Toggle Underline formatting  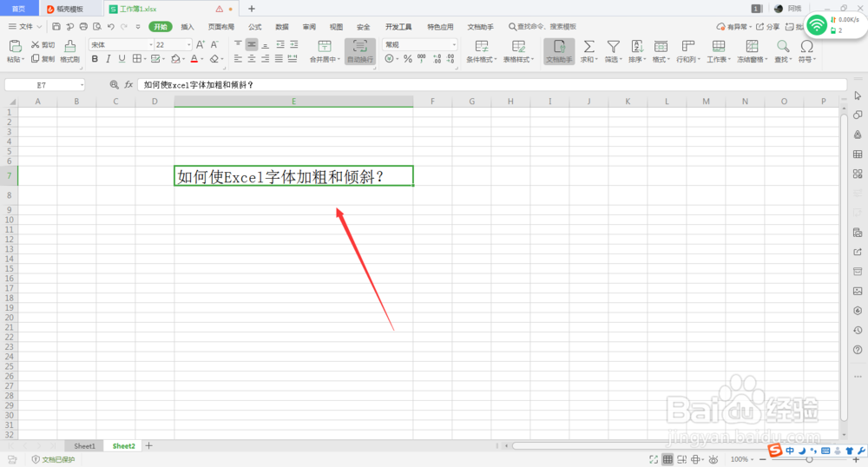(x=122, y=59)
